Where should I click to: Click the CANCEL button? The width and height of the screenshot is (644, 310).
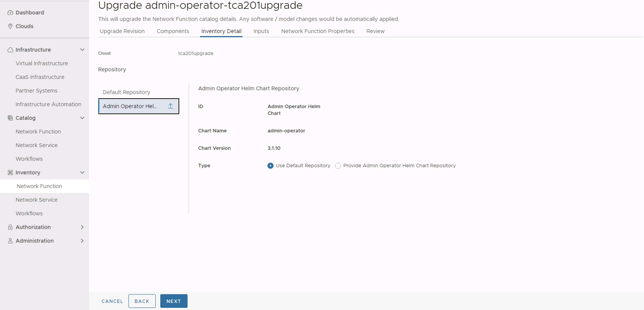112,301
